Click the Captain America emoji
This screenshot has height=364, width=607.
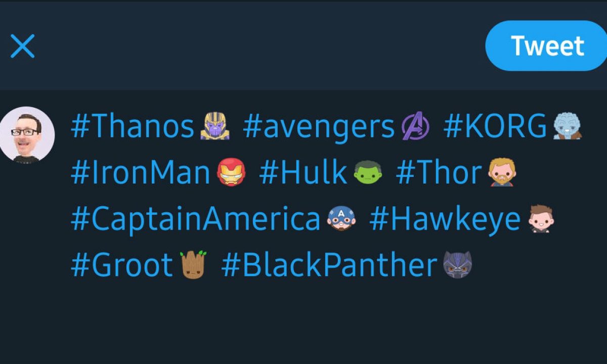[x=341, y=219]
